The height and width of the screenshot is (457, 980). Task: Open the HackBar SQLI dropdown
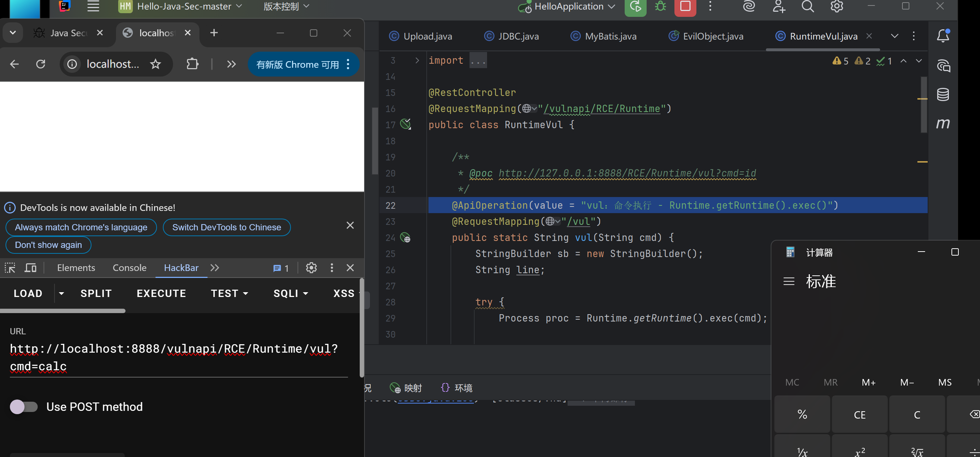click(291, 293)
